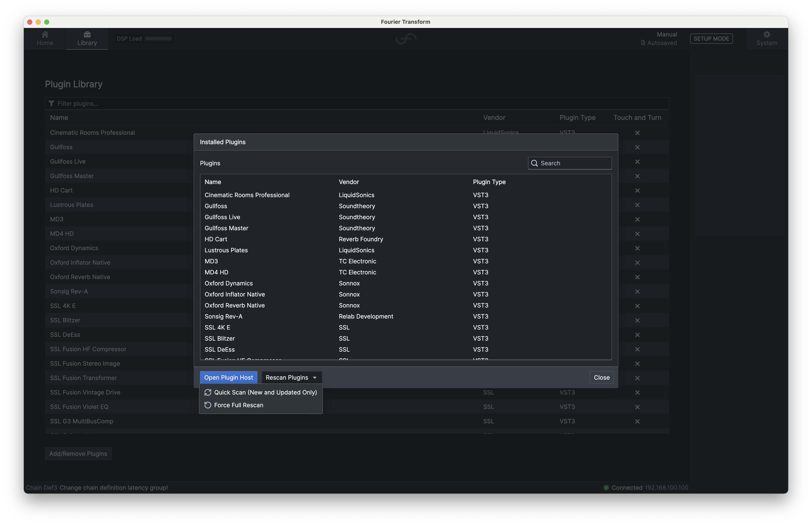This screenshot has height=525, width=812.
Task: Choose Quick Scan (New and Updated Only)
Action: [261, 392]
